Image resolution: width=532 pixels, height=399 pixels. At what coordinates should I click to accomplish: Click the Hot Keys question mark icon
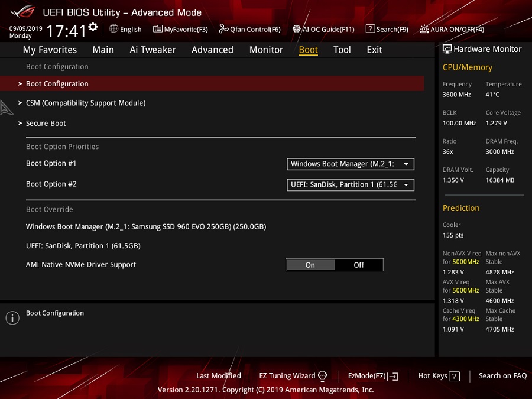tap(455, 377)
